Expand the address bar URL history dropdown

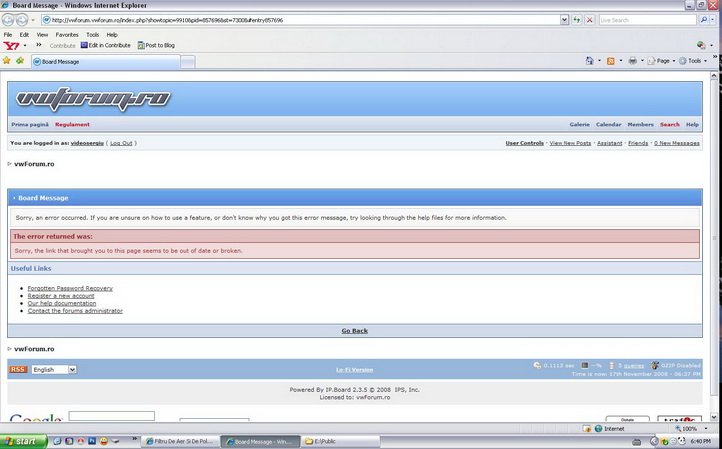pos(564,20)
